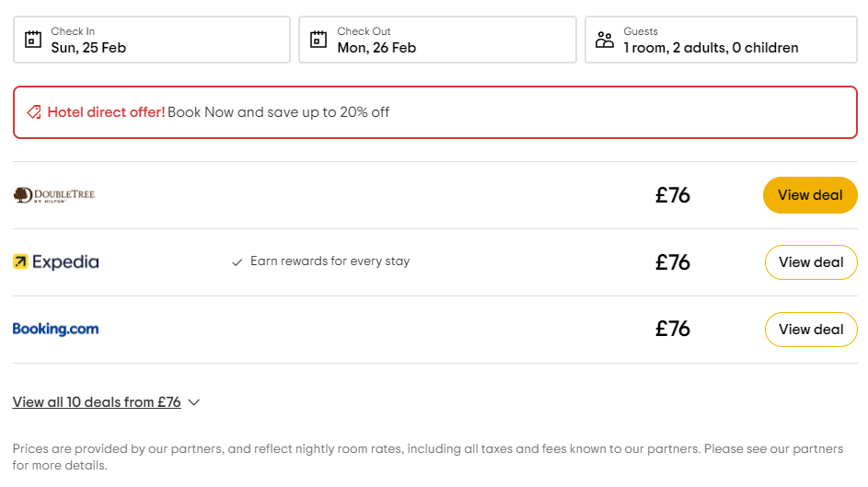The image size is (868, 487).
Task: Open the Check Out date selector
Action: coord(438,40)
